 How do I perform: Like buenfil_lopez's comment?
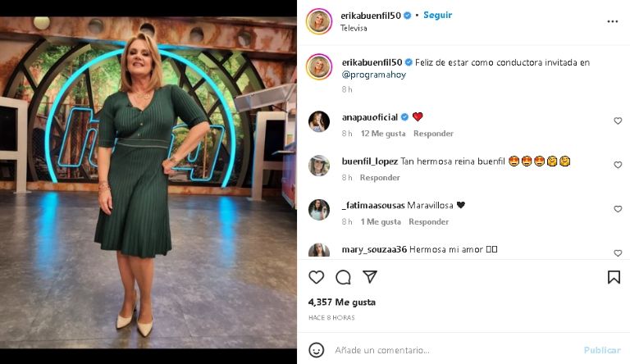point(618,165)
